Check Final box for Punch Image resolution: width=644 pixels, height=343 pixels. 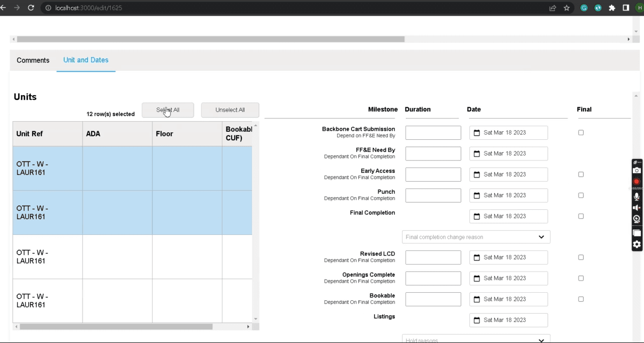click(581, 195)
